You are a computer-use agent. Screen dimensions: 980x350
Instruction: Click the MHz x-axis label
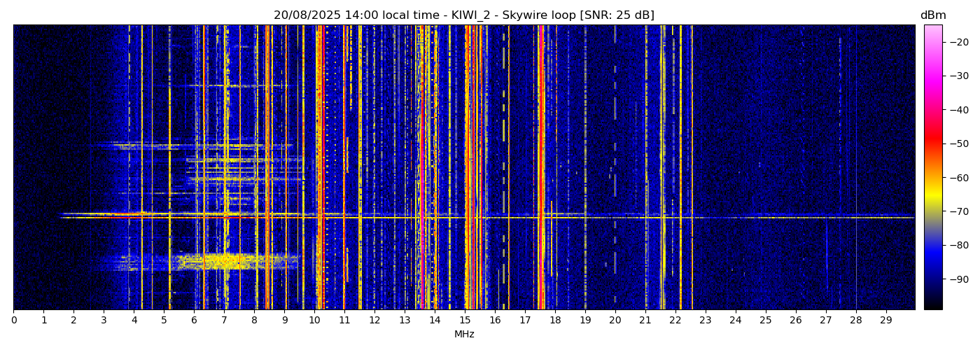click(464, 335)
